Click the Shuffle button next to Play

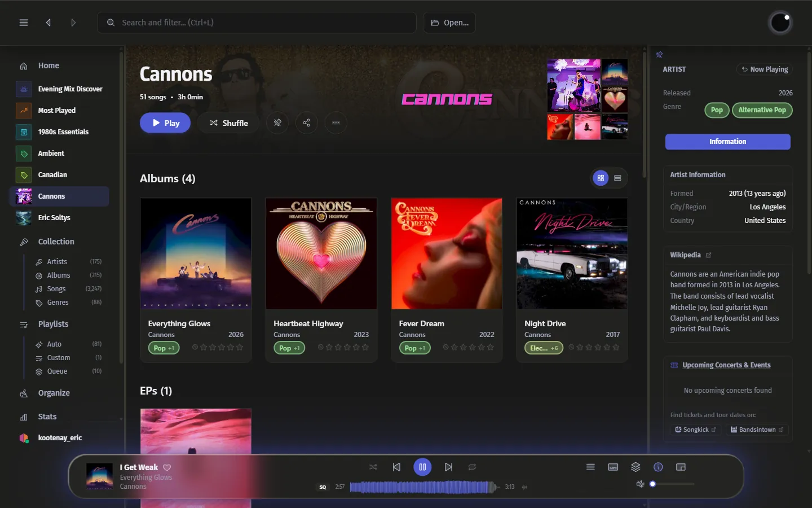[228, 122]
